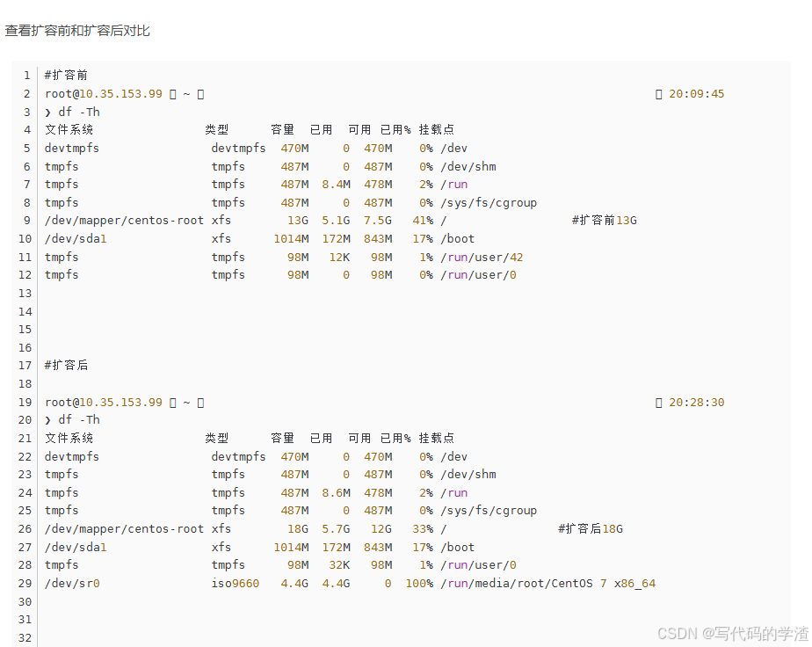Click the 20:09:45 timestamp
The height and width of the screenshot is (647, 812).
(x=696, y=94)
